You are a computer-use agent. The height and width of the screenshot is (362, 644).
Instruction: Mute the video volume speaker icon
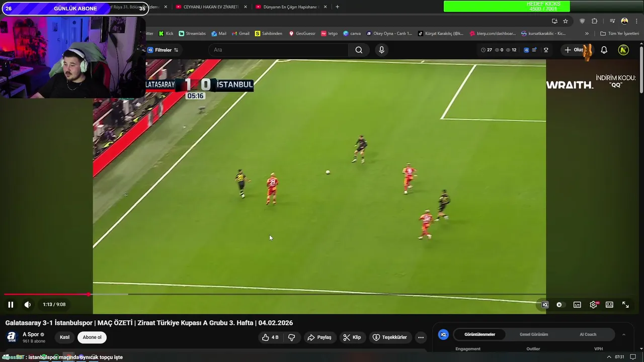28,305
